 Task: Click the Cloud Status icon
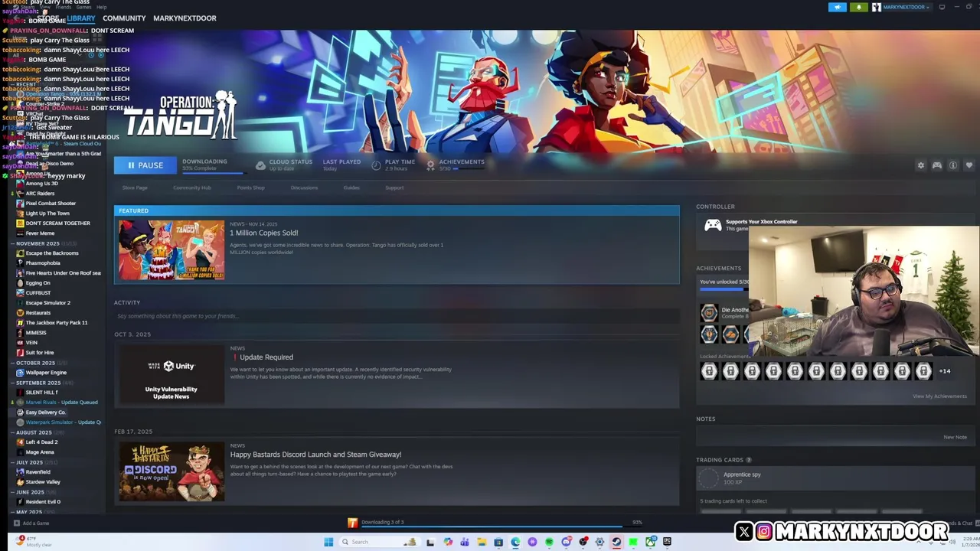[x=260, y=165]
